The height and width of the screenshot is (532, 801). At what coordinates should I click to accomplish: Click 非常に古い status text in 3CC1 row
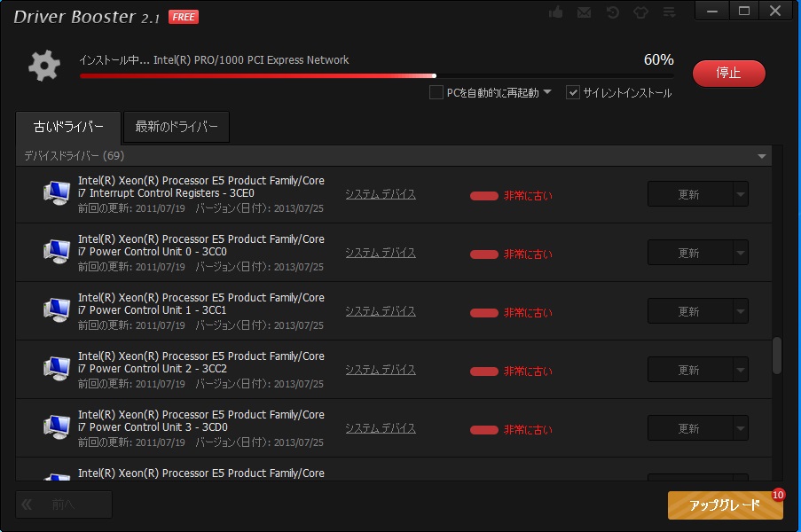tap(528, 312)
